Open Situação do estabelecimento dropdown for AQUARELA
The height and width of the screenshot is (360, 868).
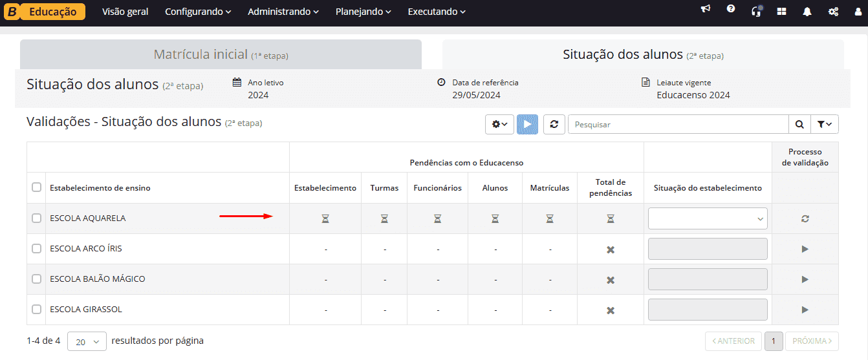point(708,218)
